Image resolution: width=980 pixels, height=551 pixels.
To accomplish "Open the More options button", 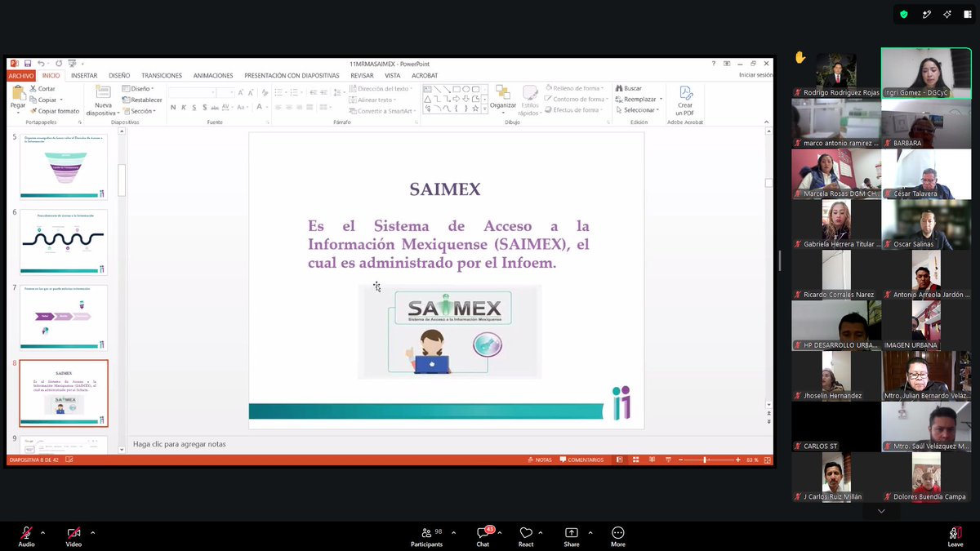I will [618, 536].
